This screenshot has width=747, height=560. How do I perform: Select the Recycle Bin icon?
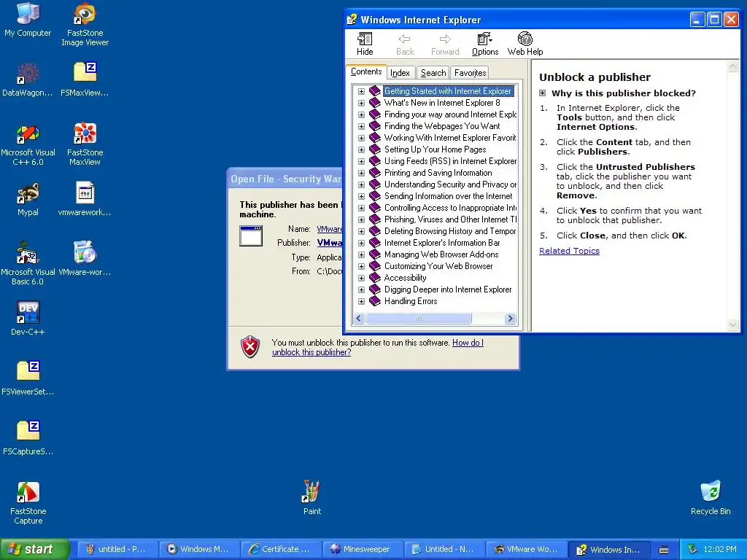point(711,498)
